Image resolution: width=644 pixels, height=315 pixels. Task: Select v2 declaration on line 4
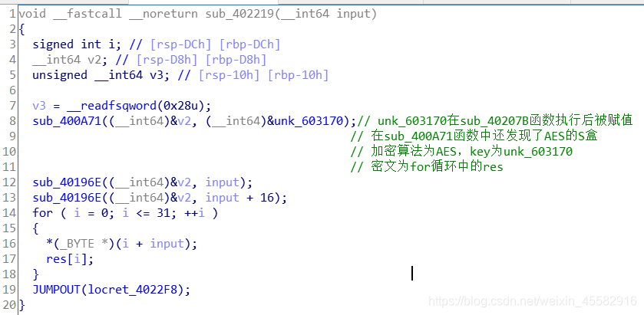(94, 60)
